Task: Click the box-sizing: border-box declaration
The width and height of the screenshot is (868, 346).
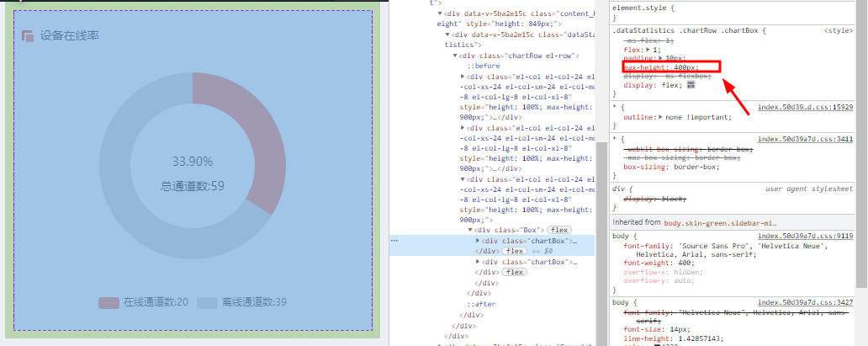Action: point(671,167)
